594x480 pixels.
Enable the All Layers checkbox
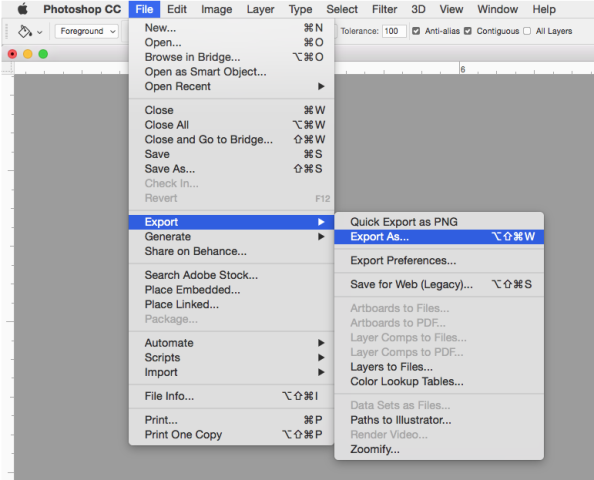[527, 31]
